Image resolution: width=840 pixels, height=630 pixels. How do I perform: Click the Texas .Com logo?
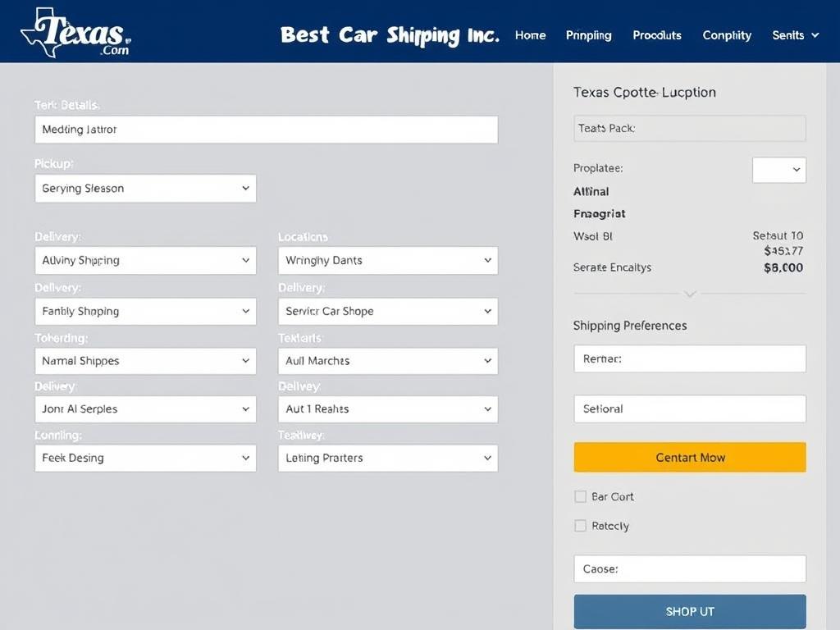(72, 33)
